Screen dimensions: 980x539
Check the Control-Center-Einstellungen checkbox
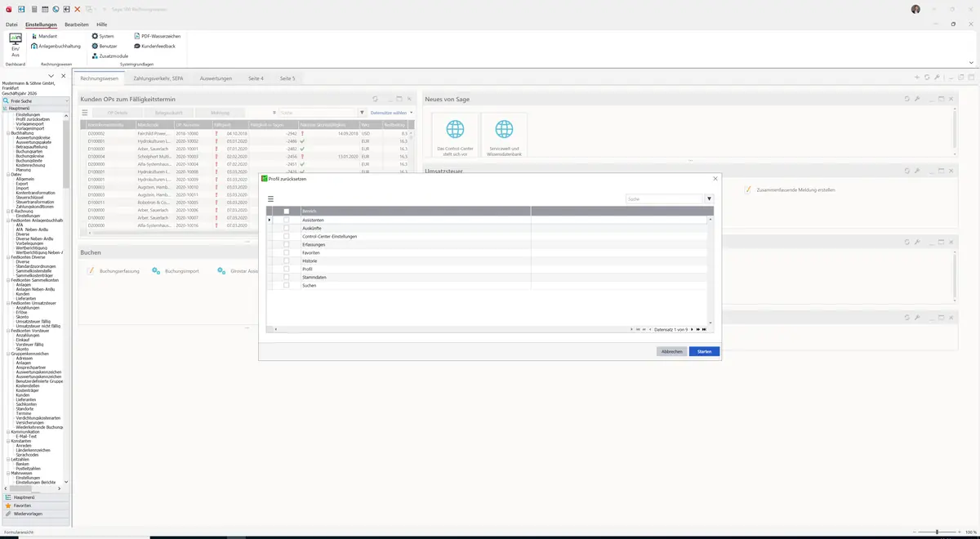(287, 236)
